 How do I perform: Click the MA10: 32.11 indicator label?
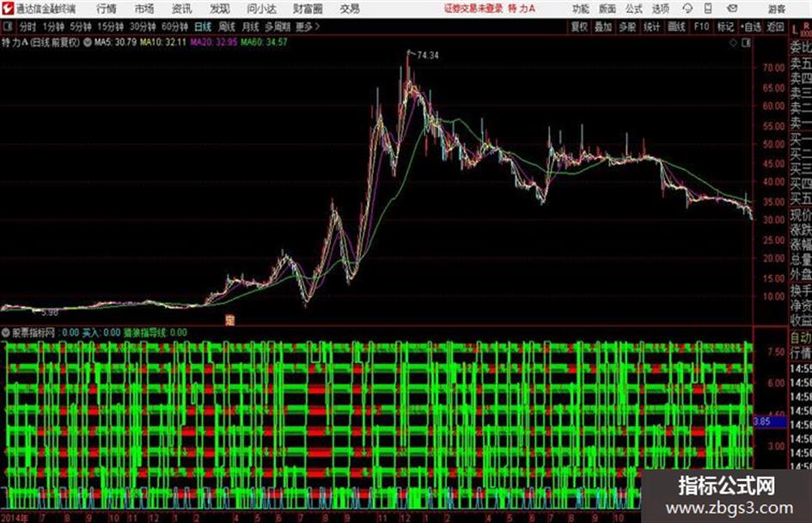click(163, 42)
